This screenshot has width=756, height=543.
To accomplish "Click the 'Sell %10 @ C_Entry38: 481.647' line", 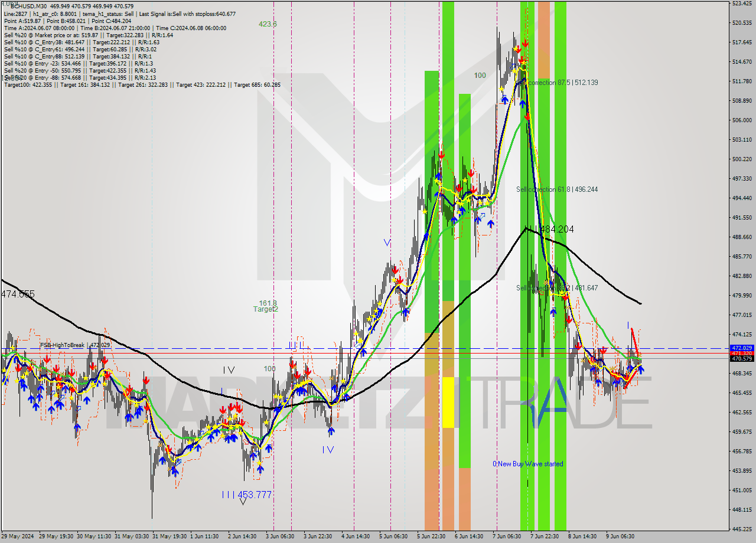I will coord(82,42).
